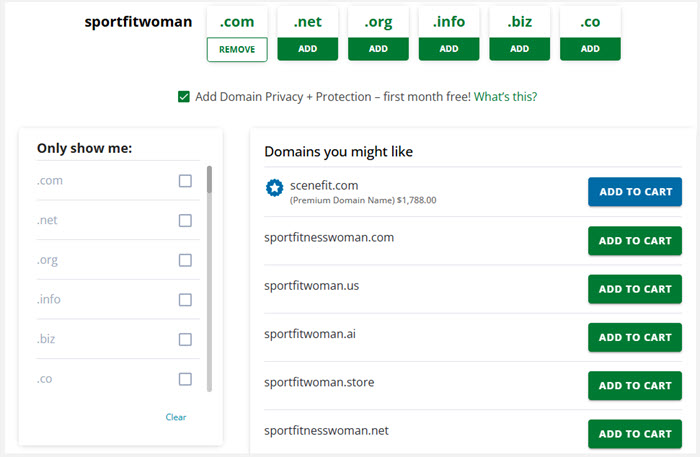Check the .com filter checkbox
The height and width of the screenshot is (457, 700).
(x=185, y=181)
